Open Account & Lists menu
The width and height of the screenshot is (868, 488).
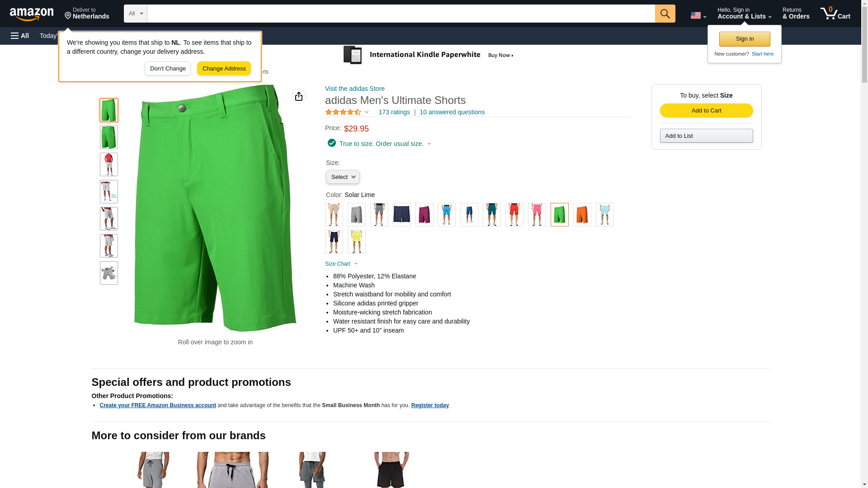tap(745, 14)
